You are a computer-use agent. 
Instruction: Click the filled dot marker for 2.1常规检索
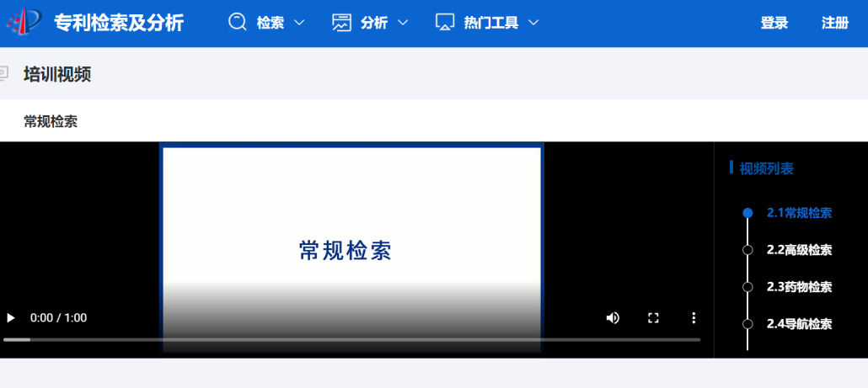click(747, 213)
